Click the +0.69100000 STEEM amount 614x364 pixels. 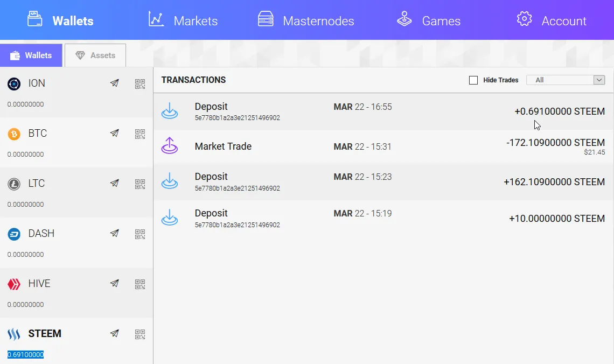[560, 111]
